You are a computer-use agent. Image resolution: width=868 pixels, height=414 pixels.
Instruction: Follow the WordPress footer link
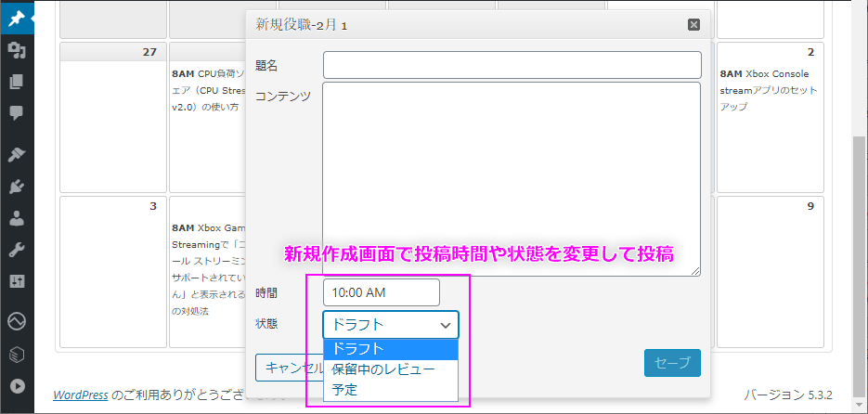click(x=81, y=395)
